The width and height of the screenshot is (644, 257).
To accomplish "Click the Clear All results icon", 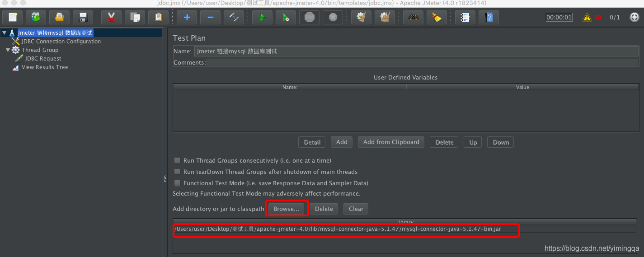I will pos(385,18).
